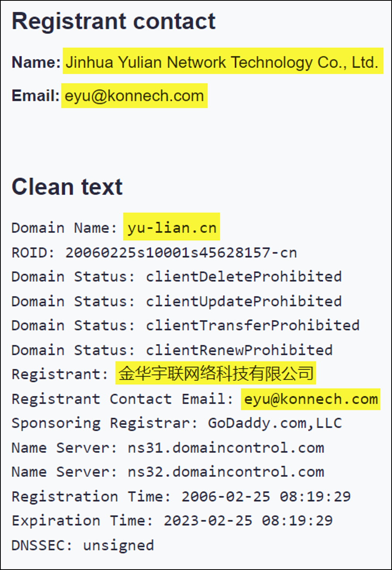Click ns31.domaincontrol.com name server
Screen dimensions: 392x570
click(x=226, y=448)
